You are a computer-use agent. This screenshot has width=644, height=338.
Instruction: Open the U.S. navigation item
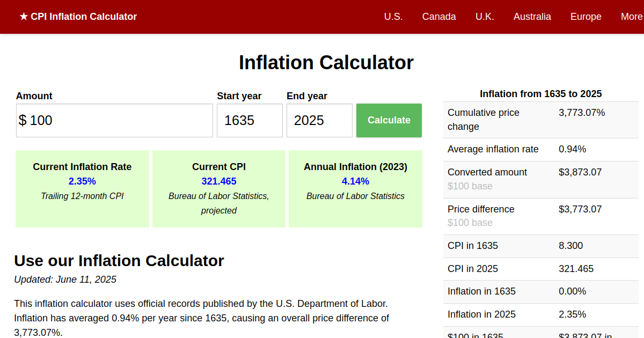393,17
